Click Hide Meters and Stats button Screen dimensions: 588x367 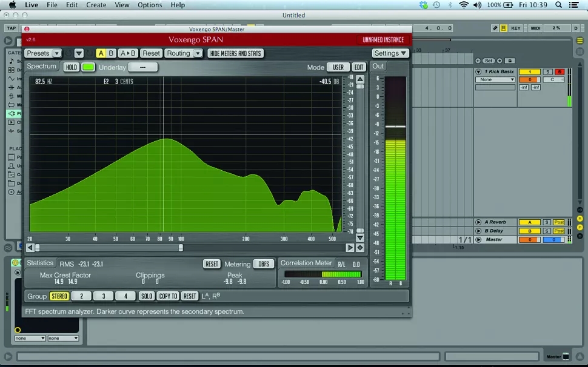pyautogui.click(x=235, y=53)
